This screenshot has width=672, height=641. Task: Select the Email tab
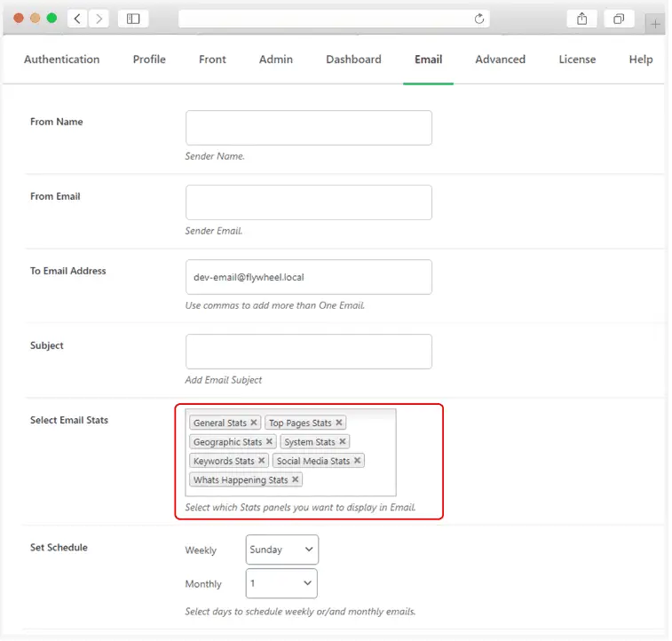tap(428, 59)
